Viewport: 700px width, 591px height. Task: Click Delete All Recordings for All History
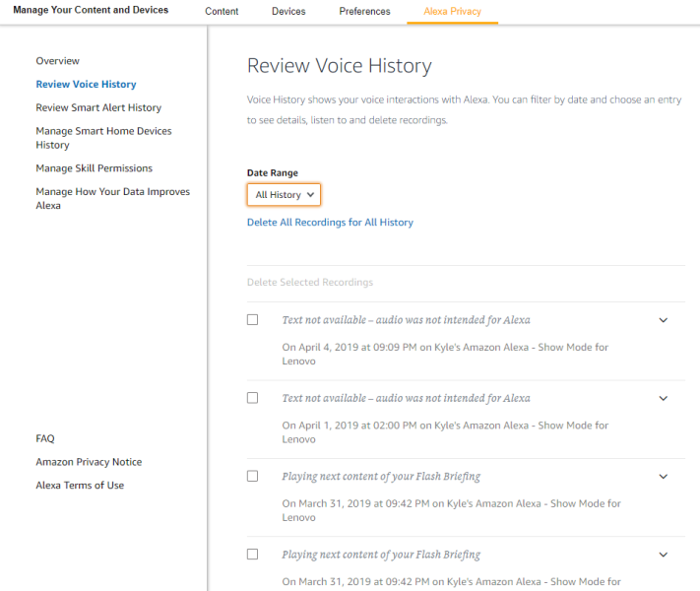point(330,222)
